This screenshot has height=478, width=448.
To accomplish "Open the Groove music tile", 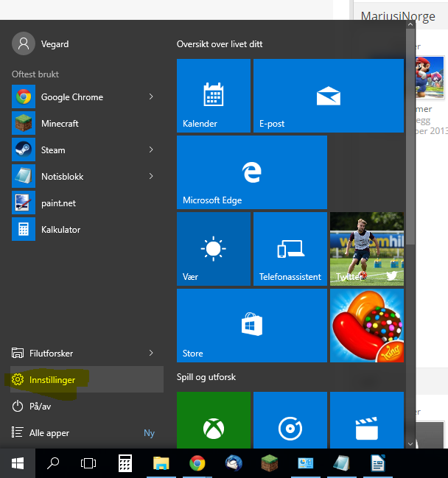I will [x=290, y=420].
